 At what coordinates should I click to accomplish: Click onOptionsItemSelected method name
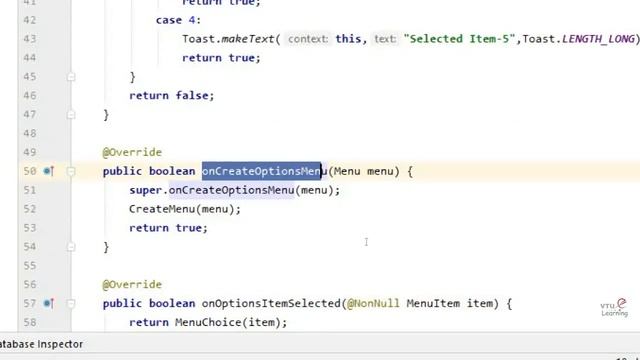coord(271,303)
